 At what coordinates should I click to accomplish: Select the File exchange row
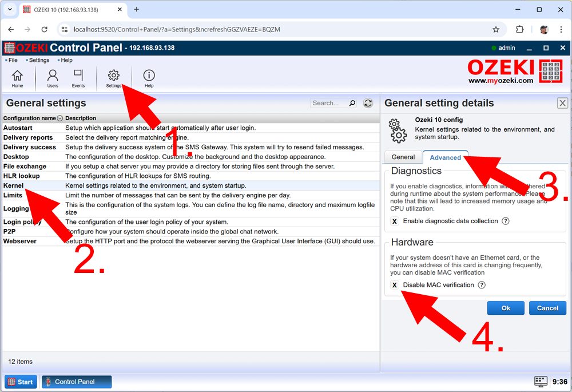tap(191, 167)
